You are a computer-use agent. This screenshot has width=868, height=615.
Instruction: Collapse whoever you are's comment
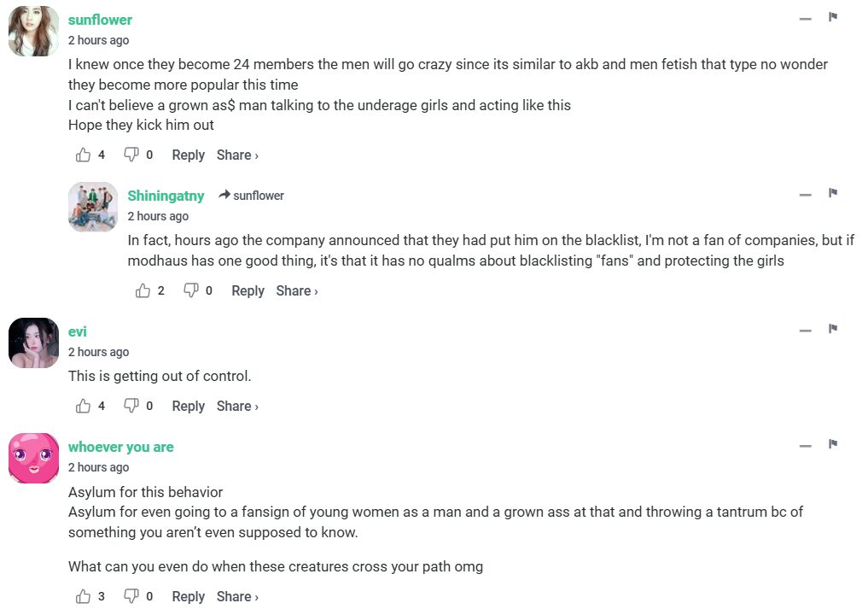(x=805, y=446)
